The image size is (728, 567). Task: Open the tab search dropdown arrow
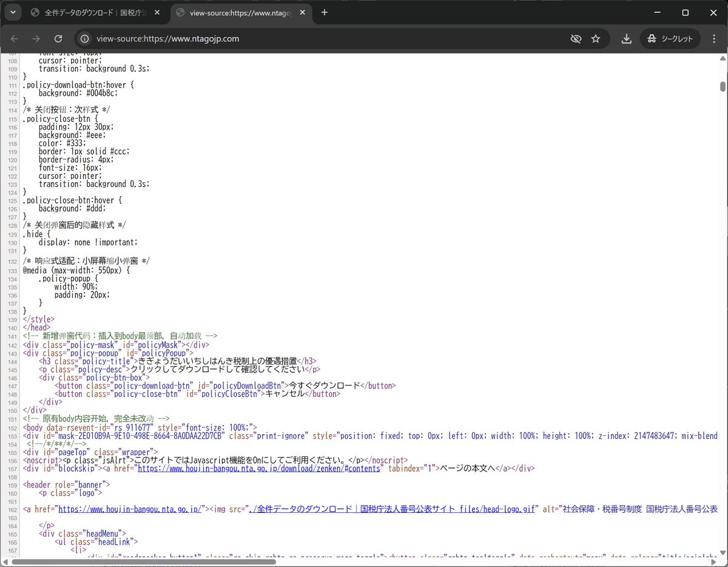pos(12,12)
